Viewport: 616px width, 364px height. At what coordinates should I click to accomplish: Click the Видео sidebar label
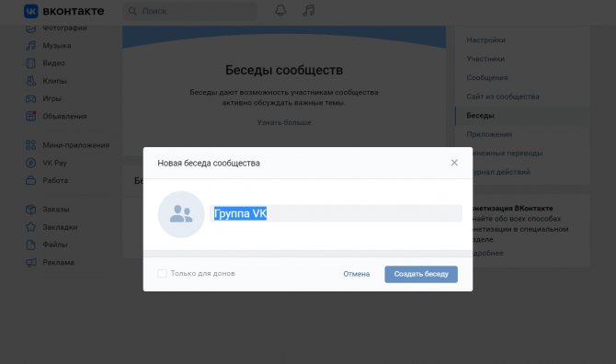pos(54,63)
